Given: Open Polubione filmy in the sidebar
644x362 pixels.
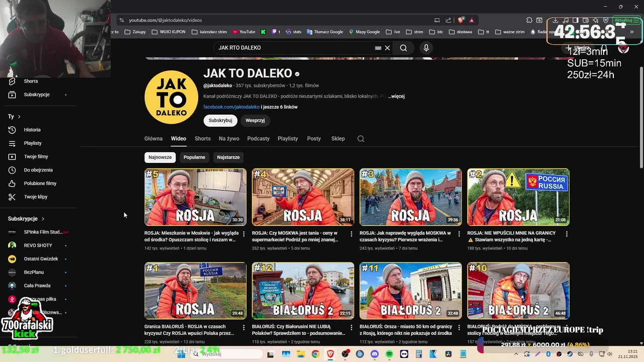Looking at the screenshot, I should point(40,184).
